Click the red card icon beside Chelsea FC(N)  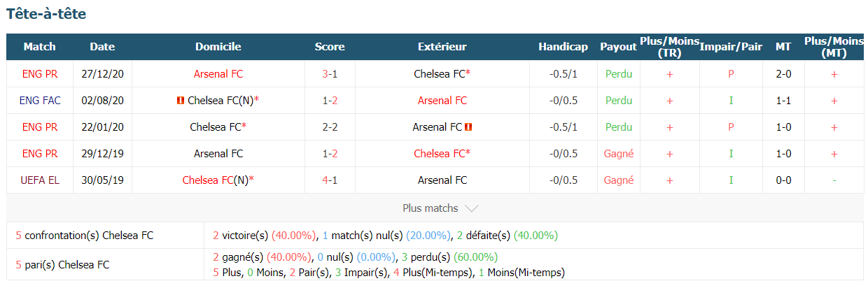[181, 101]
